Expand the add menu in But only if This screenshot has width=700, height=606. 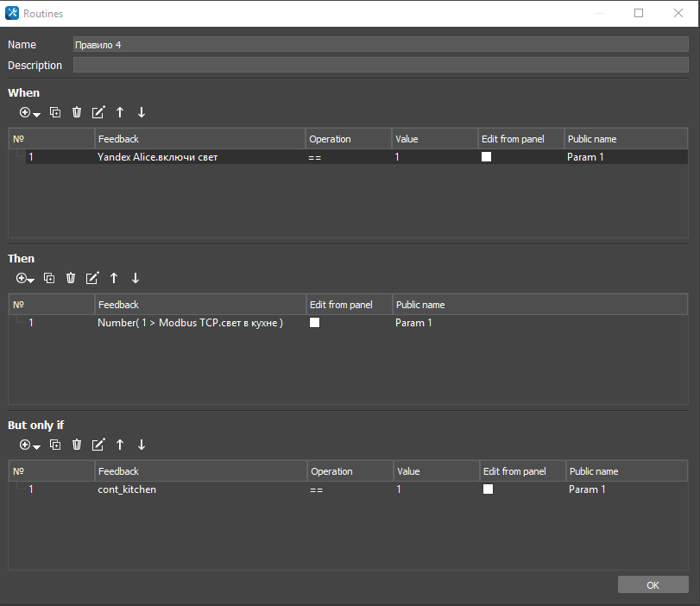[30, 445]
